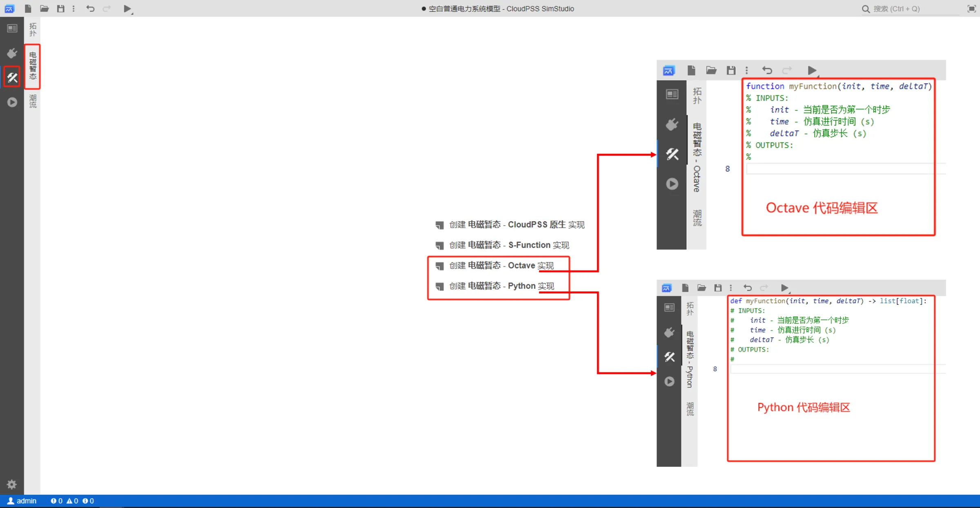Choose 创建 电磁暂态 - Octave 实现
The width and height of the screenshot is (980, 508).
click(x=494, y=266)
